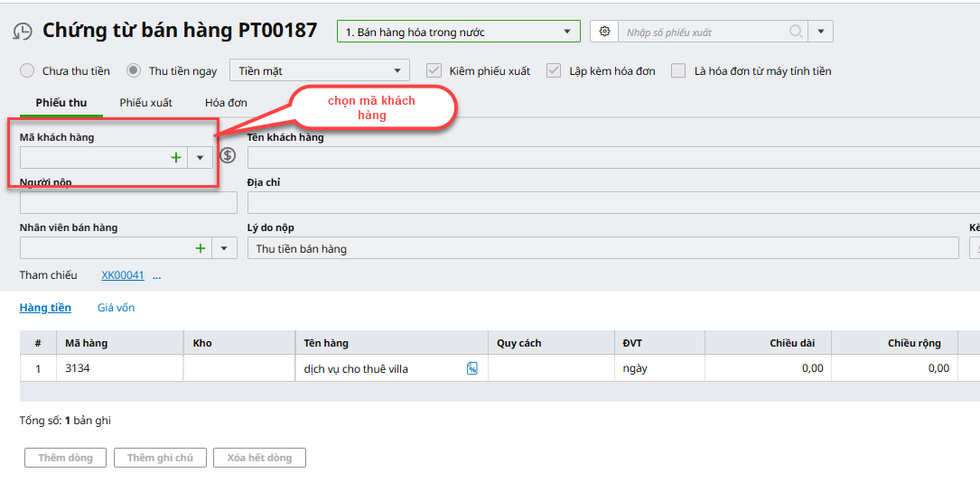The image size is (980, 482).
Task: Open the Hóa đơn tab
Action: pyautogui.click(x=226, y=102)
